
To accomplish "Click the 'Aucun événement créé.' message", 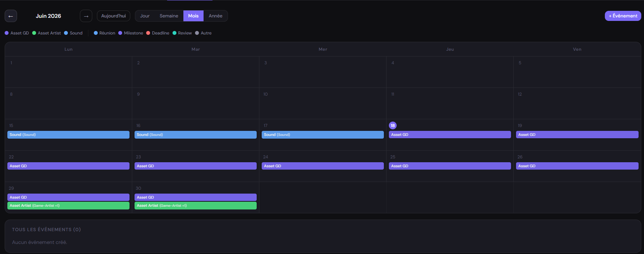I will click(x=40, y=242).
